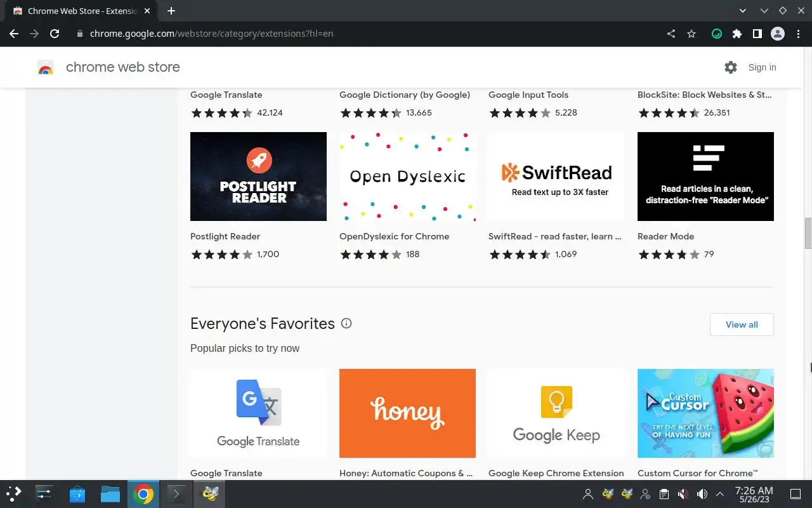Screen dimensions: 812x508
Task: Unmute the muted speaker tray icon
Action: 683,494
